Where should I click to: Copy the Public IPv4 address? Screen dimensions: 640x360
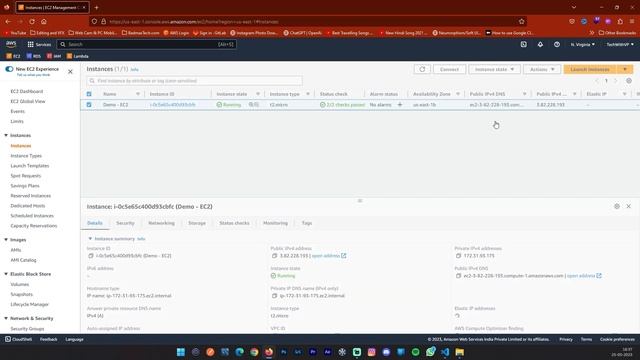(274, 256)
